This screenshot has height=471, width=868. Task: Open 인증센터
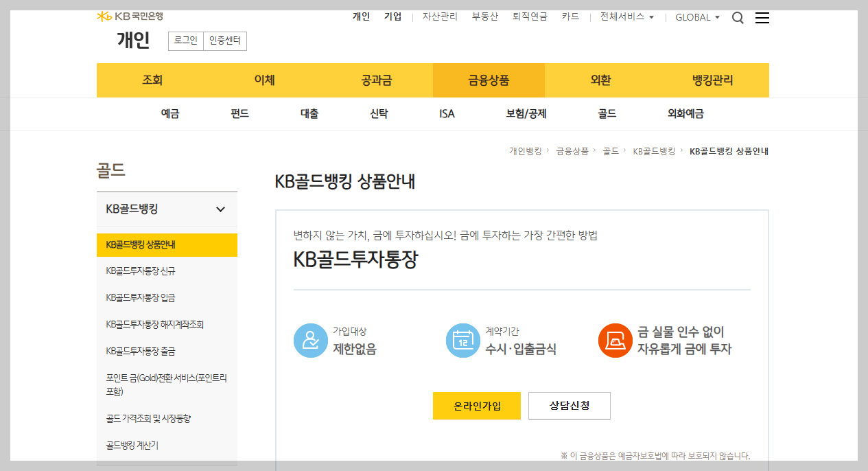226,41
